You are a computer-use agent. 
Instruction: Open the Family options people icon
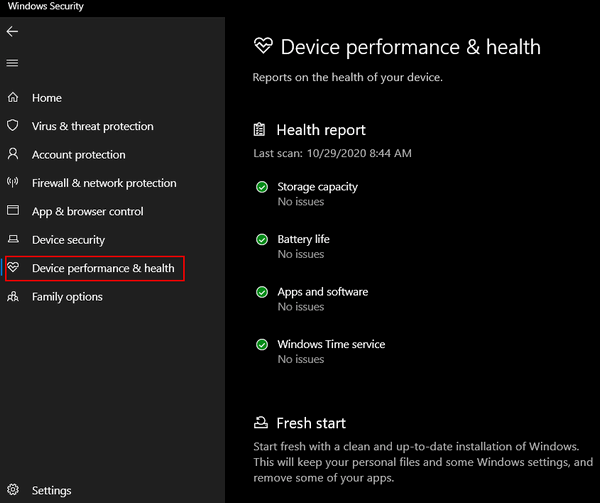coord(13,296)
